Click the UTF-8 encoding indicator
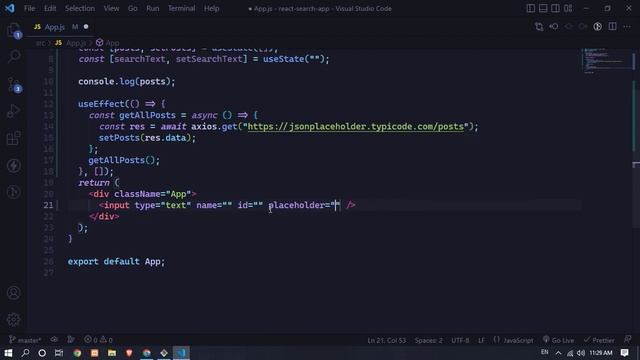This screenshot has width=640, height=360. pyautogui.click(x=460, y=340)
